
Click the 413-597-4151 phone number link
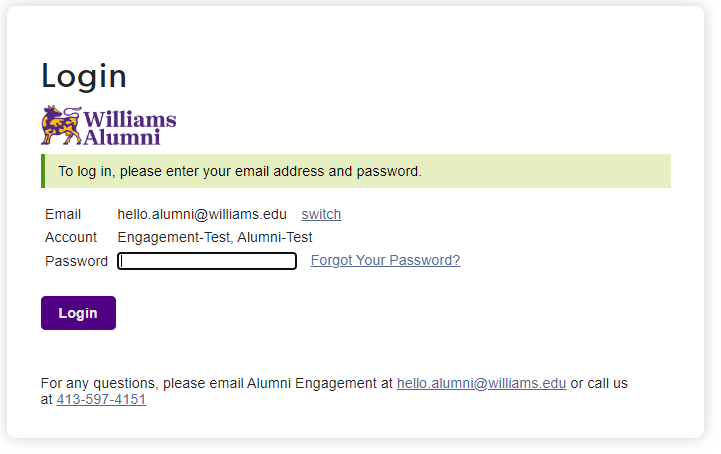point(101,399)
